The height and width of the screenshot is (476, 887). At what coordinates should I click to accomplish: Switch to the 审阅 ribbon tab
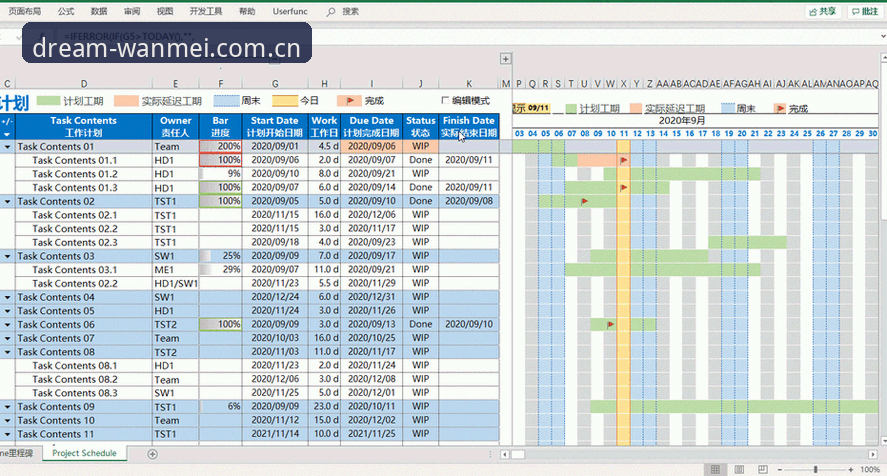[x=132, y=11]
